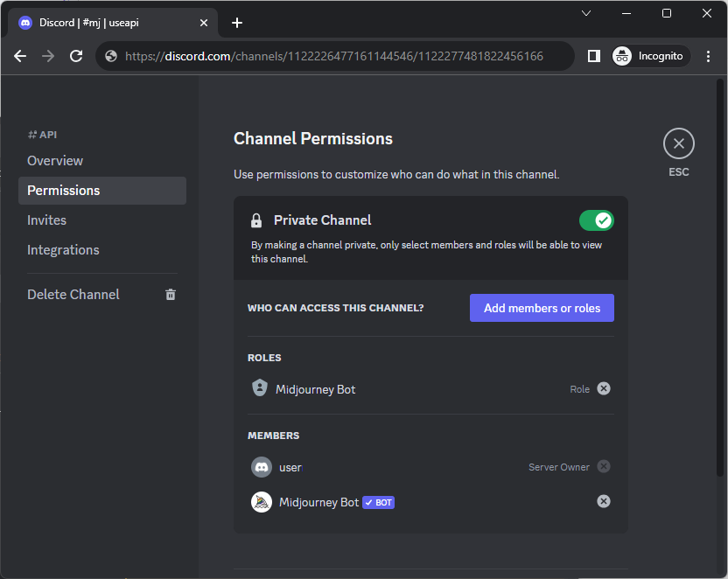Open the tab search dropdown chevron
Screen dimensions: 728x579
click(586, 13)
